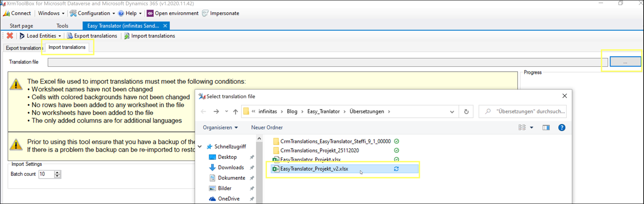Click folder icon of CrmTranslations_Projekt_25112020
The height and width of the screenshot is (204, 644).
click(276, 150)
